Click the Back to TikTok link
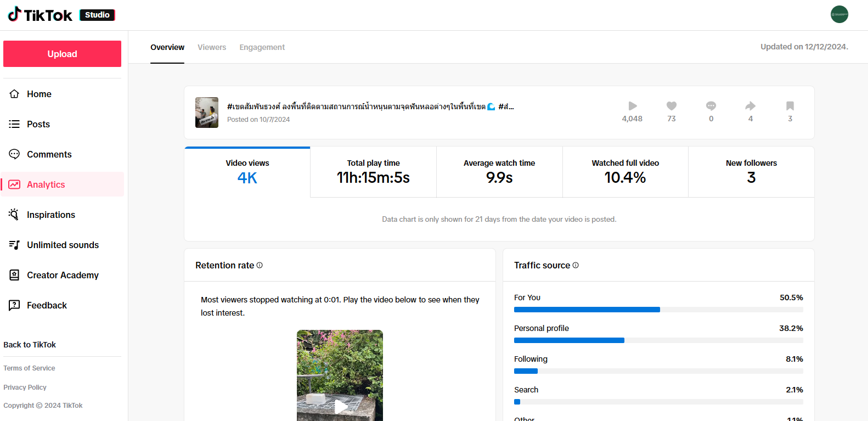This screenshot has height=421, width=868. click(30, 345)
